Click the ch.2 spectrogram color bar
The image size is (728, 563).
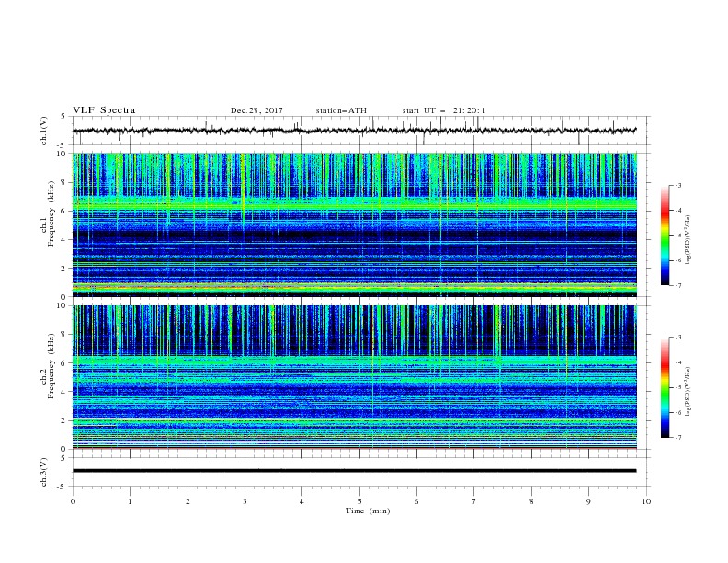665,387
